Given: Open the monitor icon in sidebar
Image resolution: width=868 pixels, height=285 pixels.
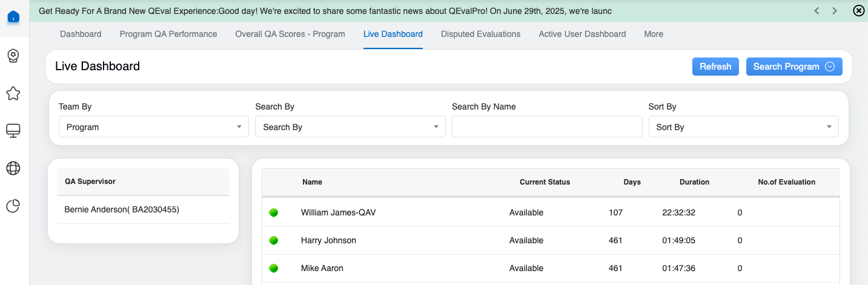Looking at the screenshot, I should [13, 131].
